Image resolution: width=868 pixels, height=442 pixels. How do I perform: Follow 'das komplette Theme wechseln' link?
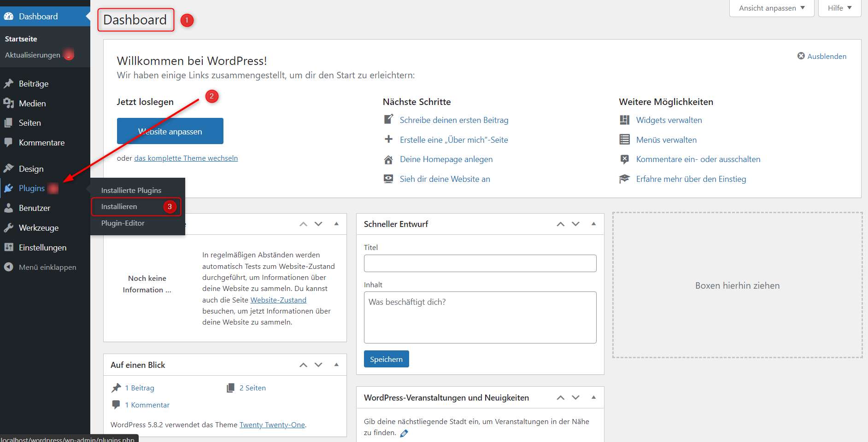click(186, 158)
